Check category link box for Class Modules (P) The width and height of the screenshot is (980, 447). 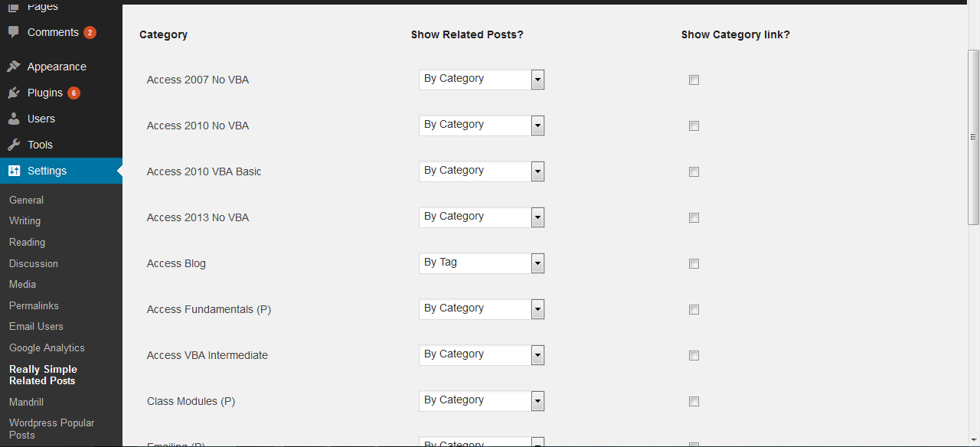(694, 401)
